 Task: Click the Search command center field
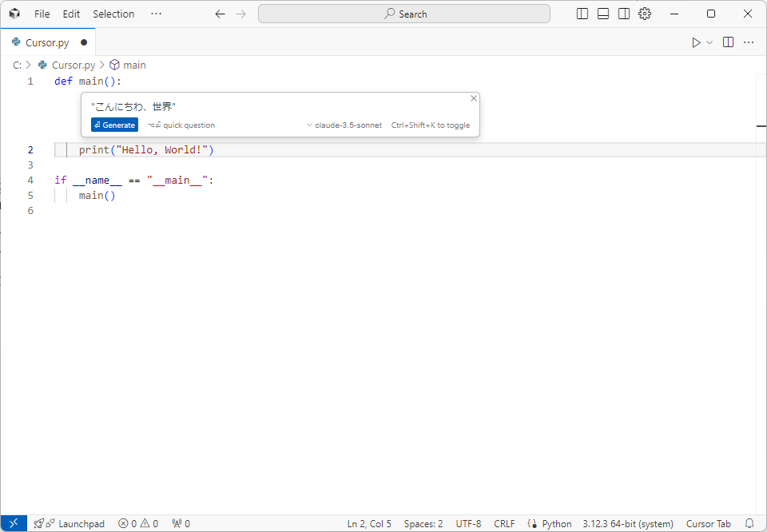403,14
